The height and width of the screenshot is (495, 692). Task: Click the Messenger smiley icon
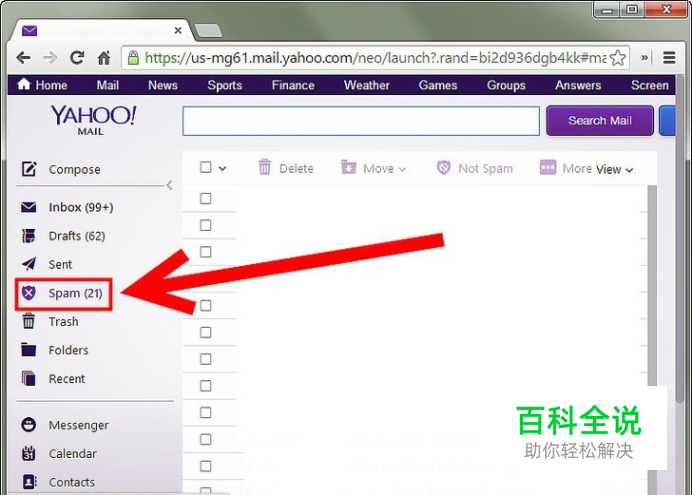(29, 424)
